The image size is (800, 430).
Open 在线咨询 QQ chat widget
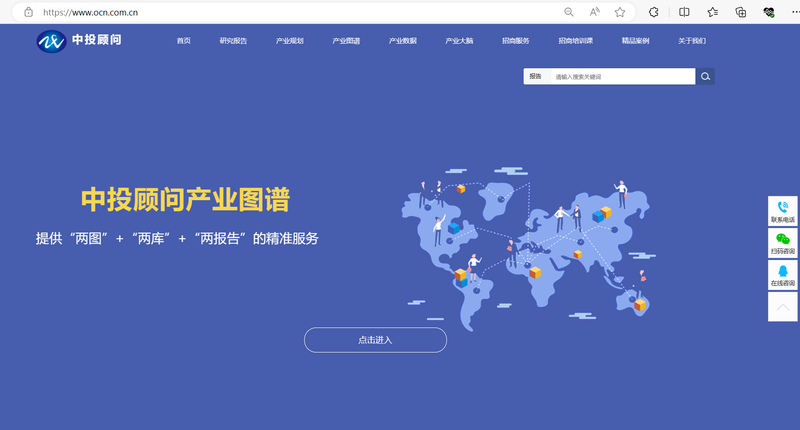pyautogui.click(x=783, y=275)
